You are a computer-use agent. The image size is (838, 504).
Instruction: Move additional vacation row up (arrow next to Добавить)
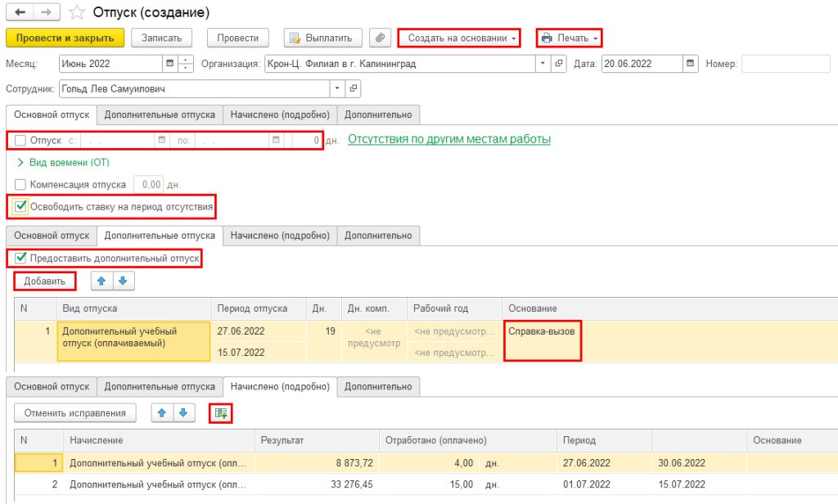[101, 281]
